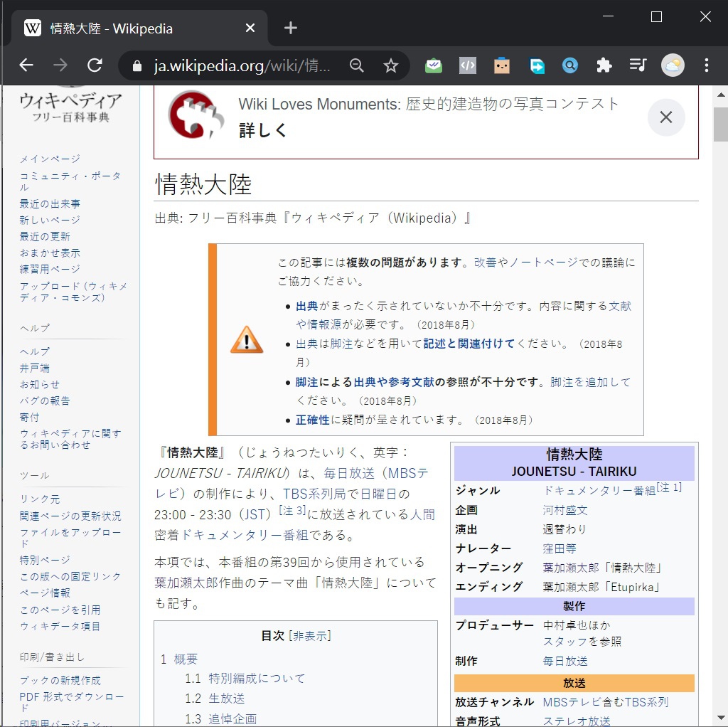Open 新しいページ sidebar link
The height and width of the screenshot is (727, 728).
(x=50, y=221)
